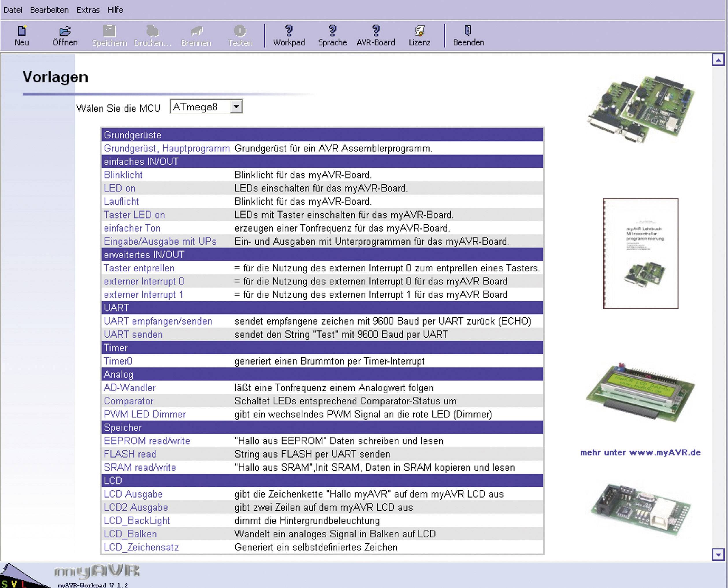This screenshot has height=588, width=728.
Task: Open the Datei menu
Action: coord(13,10)
